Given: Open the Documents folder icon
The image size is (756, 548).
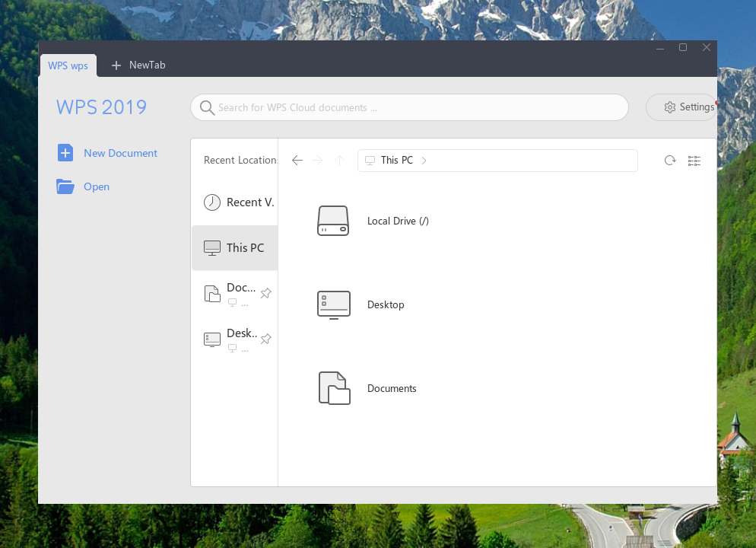Looking at the screenshot, I should click(333, 388).
